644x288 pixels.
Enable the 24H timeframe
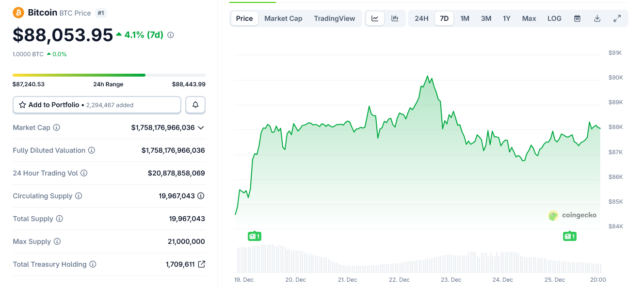[421, 18]
